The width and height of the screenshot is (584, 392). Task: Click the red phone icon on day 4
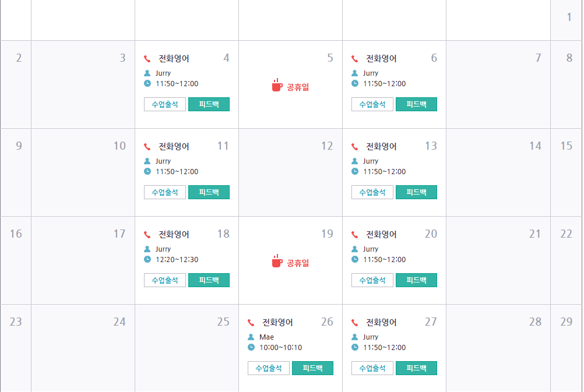147,58
